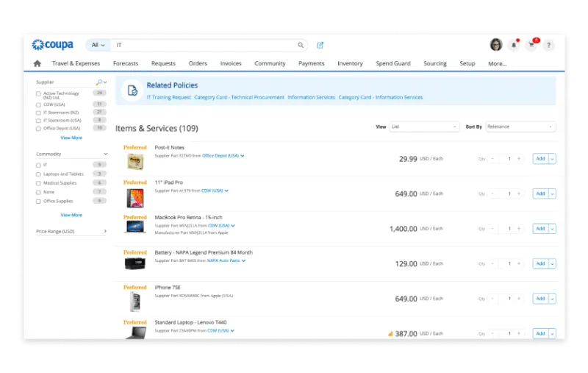Decrease quantity for NAPA Battery
Viewport: 588px width, 373px height.
point(492,264)
